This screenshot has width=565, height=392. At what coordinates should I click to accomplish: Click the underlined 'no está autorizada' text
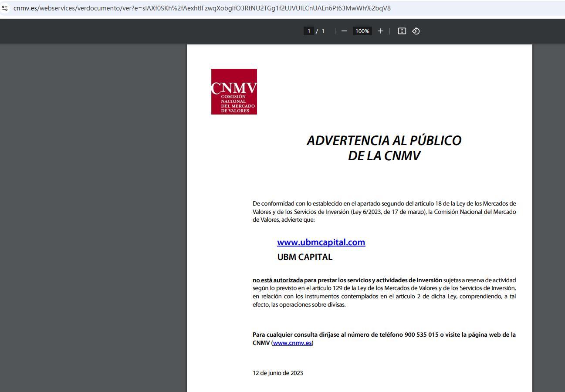pyautogui.click(x=277, y=280)
